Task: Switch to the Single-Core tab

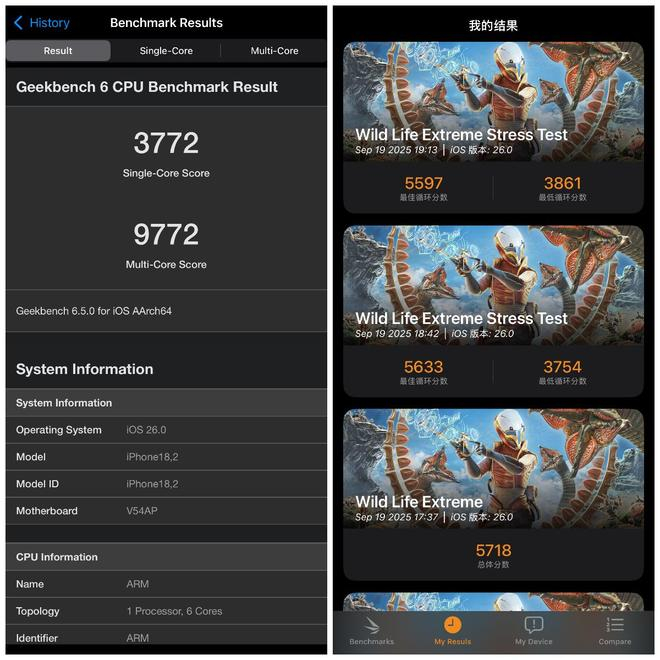Action: point(166,51)
